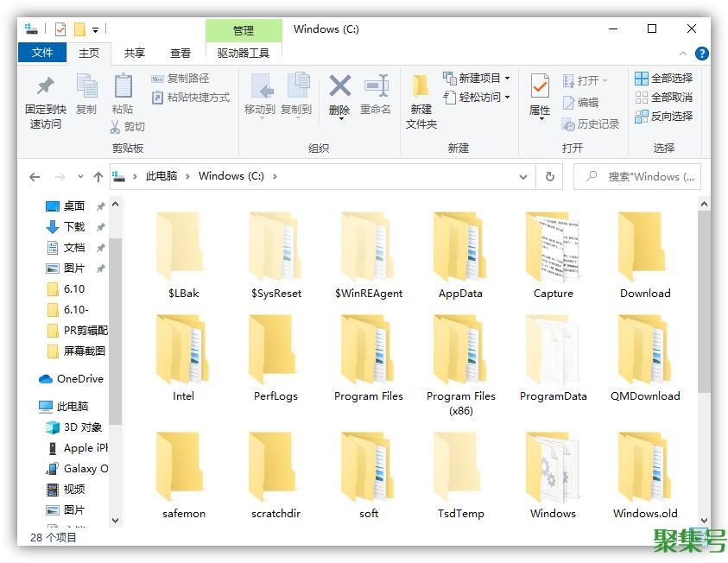Click Paste shortcut (粘贴快捷方式)

[191, 98]
